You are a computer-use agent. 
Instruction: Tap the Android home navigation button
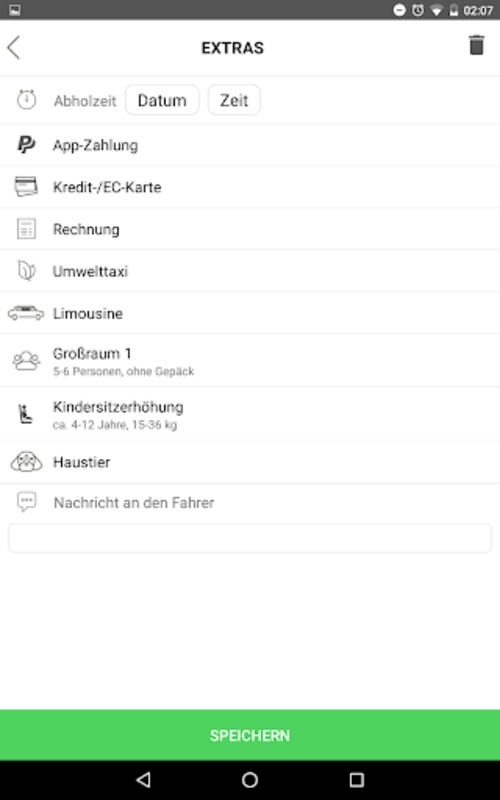coord(250,780)
